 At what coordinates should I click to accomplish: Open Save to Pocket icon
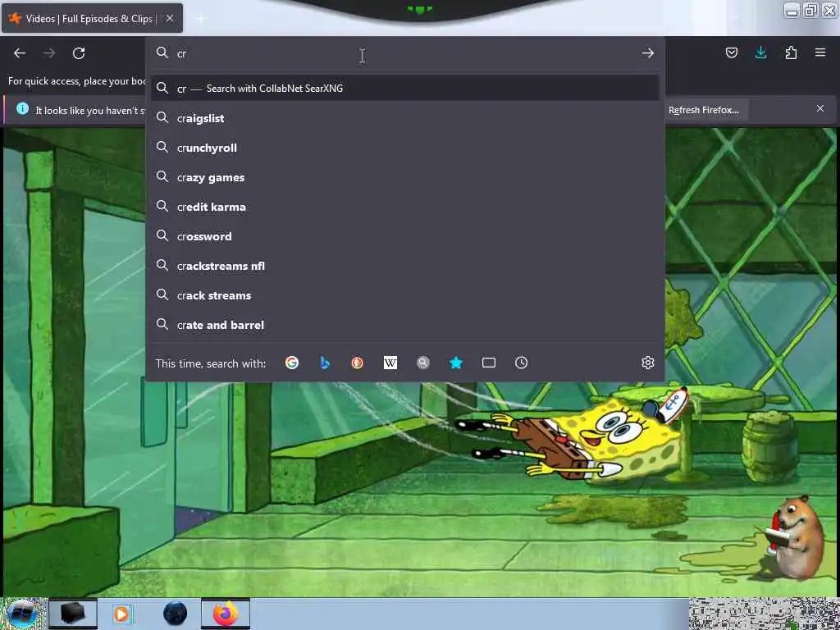pyautogui.click(x=731, y=52)
